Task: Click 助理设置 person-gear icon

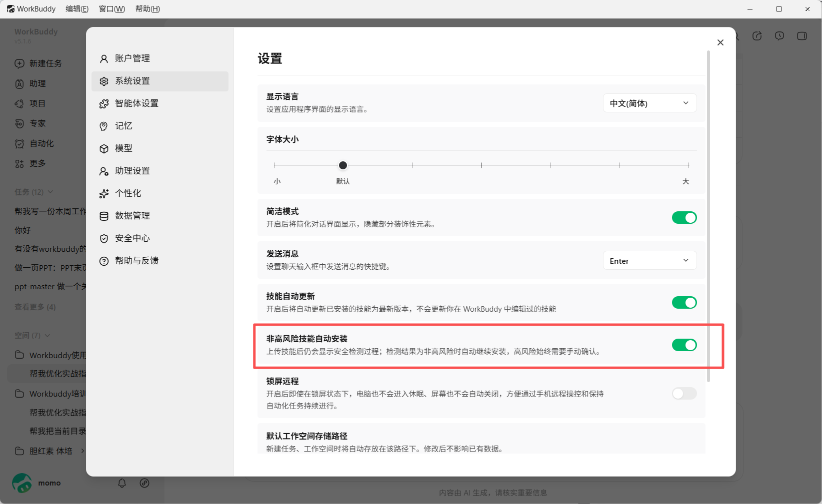Action: [x=104, y=171]
